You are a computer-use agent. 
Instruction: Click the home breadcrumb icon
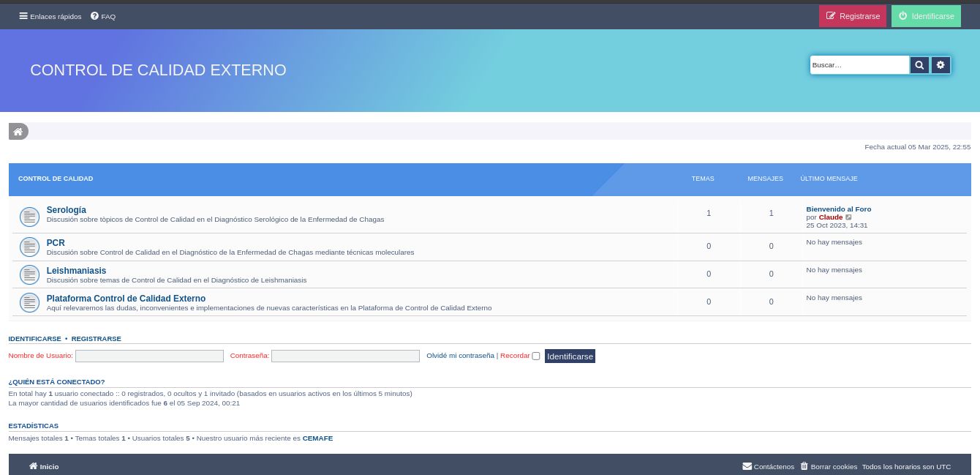18,132
